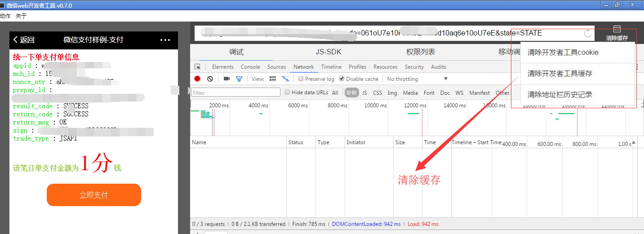The image size is (644, 234).
Task: Stop network recording with red record button
Action: (x=197, y=79)
